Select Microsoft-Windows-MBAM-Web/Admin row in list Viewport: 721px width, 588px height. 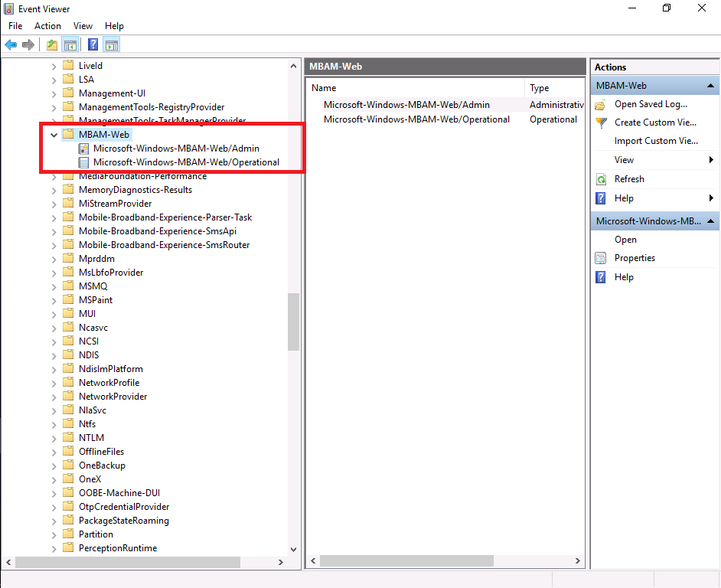coord(445,105)
